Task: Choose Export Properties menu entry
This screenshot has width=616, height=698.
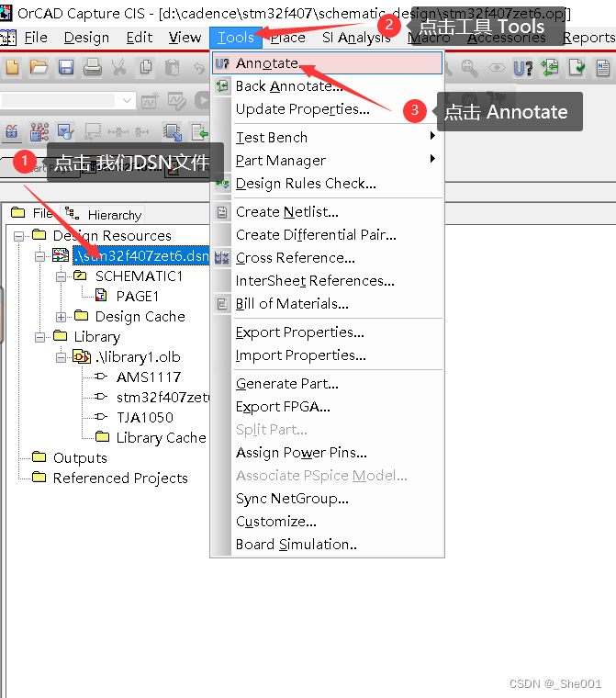Action: point(328,332)
